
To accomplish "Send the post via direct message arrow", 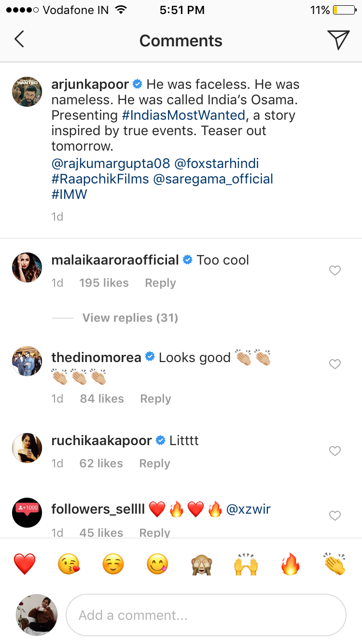I will point(339,40).
